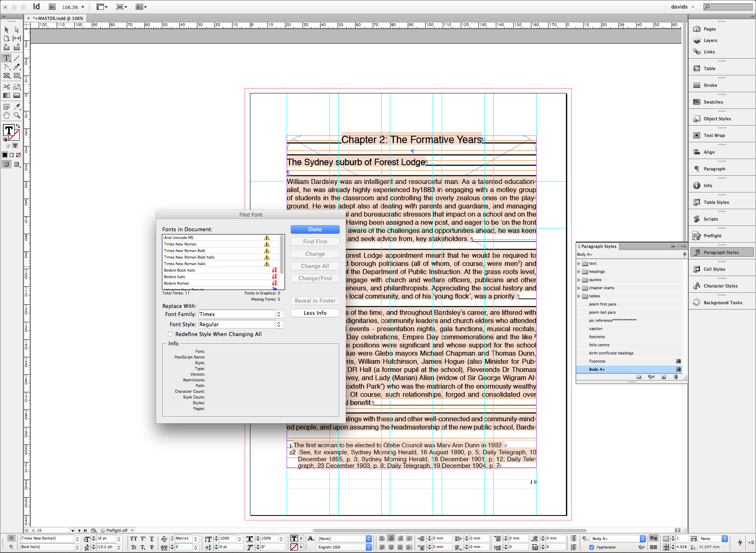The height and width of the screenshot is (553, 756).
Task: Toggle paragraph formatting controls mode
Action: coord(11,547)
